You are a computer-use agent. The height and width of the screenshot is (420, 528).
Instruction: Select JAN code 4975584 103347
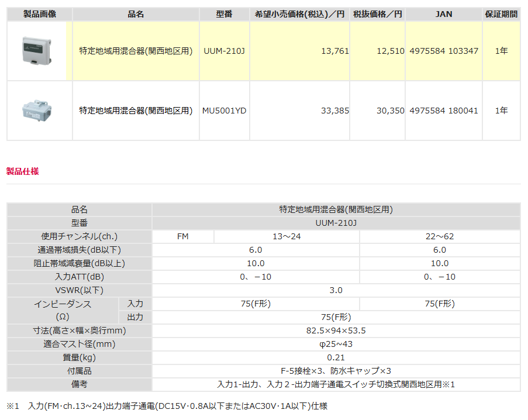point(444,51)
